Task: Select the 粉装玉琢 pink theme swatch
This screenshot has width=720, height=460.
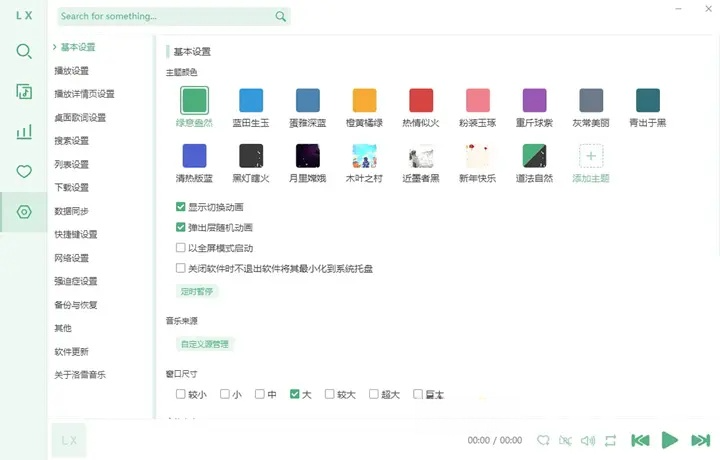Action: coord(478,101)
